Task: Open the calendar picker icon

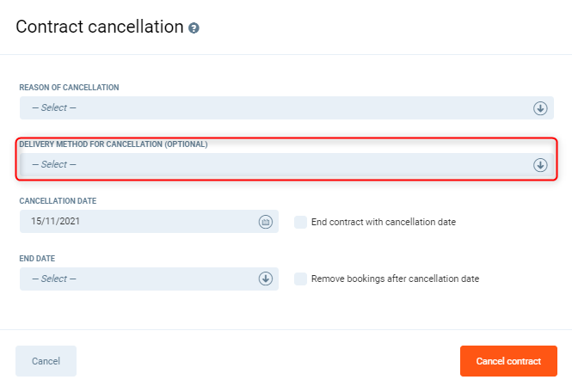Action: (x=265, y=222)
